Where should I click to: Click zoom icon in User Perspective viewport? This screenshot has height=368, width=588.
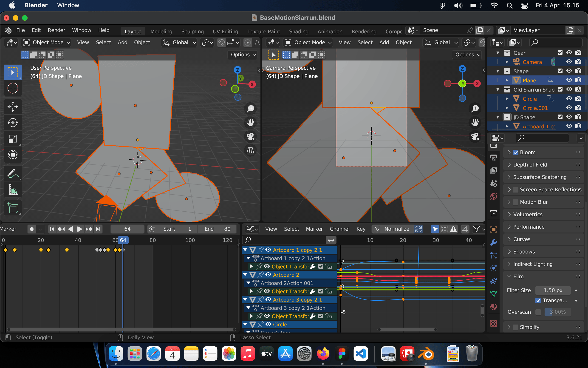250,109
